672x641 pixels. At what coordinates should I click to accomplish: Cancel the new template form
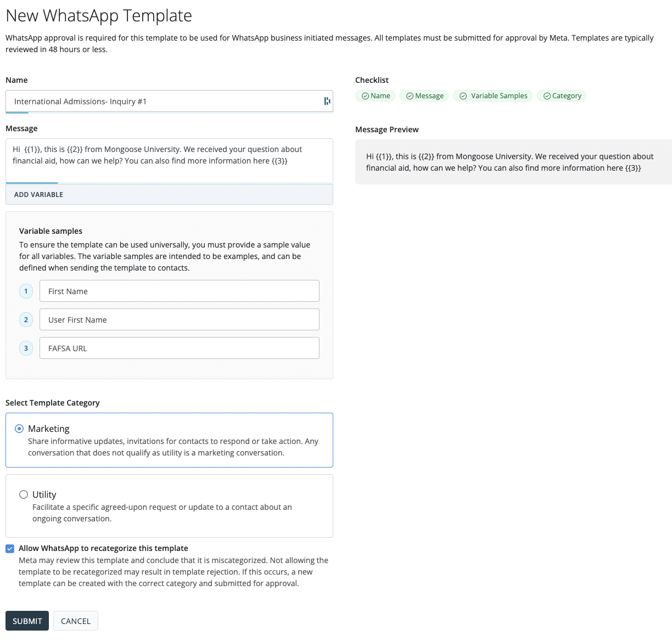(x=76, y=621)
